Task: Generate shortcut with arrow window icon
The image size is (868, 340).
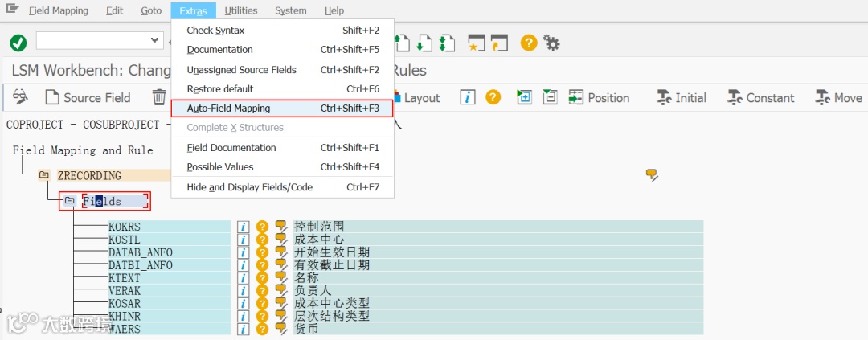Action: (x=499, y=43)
